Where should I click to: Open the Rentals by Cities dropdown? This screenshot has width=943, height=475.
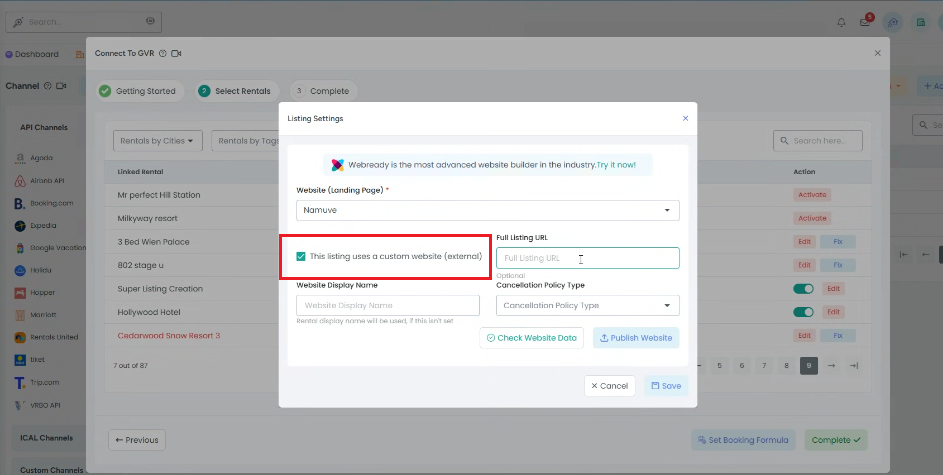click(158, 141)
